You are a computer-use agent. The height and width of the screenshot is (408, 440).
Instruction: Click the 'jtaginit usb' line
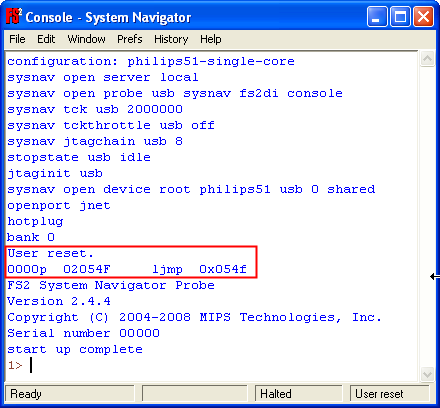pyautogui.click(x=55, y=173)
